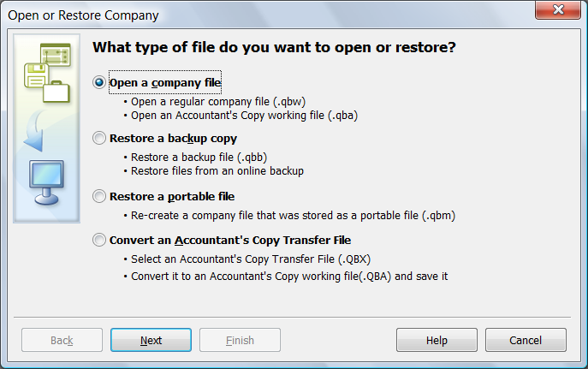Click the greyed-out Back button
This screenshot has height=369, width=588.
pyautogui.click(x=62, y=340)
